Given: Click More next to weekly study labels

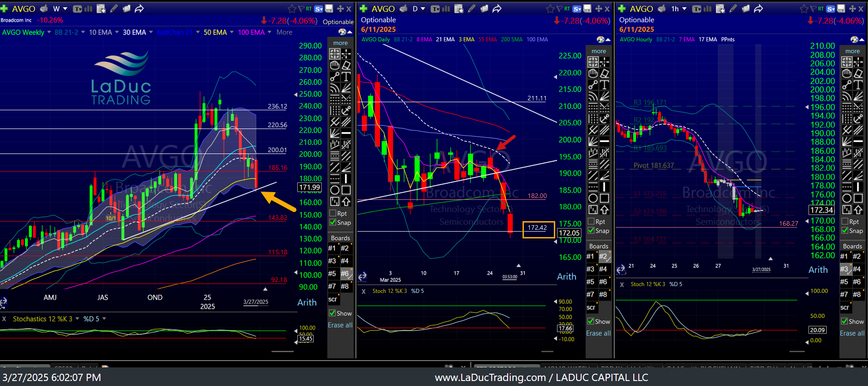Looking at the screenshot, I should pyautogui.click(x=284, y=32).
